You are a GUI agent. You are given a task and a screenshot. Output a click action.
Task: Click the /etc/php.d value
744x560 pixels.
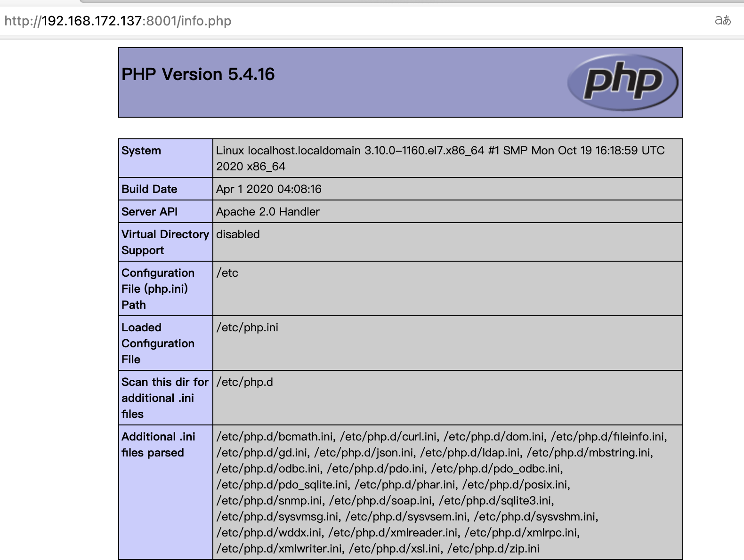coord(244,382)
